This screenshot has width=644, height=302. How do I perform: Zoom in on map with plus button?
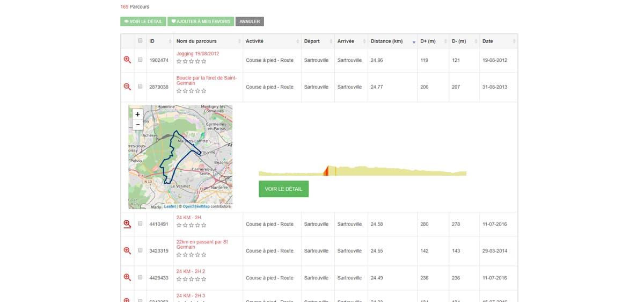[x=138, y=114]
